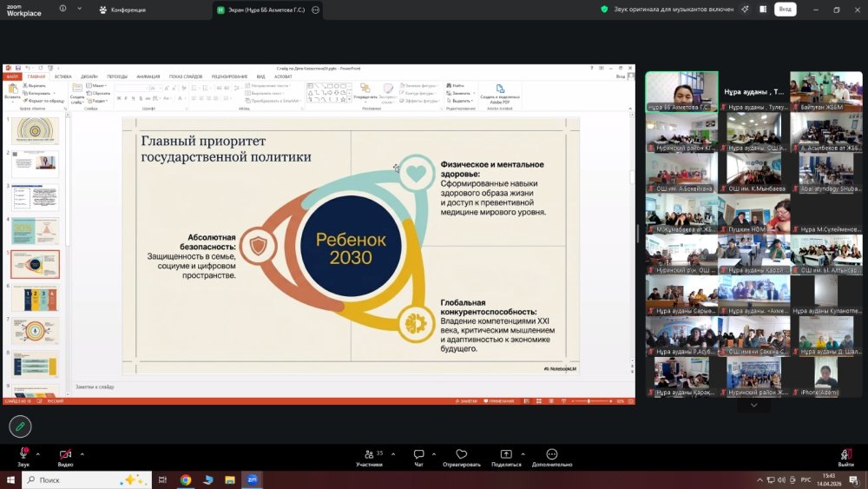Viewport: 868px width, 489px height.
Task: Mute or unmute the Звук microphone
Action: [x=23, y=457]
